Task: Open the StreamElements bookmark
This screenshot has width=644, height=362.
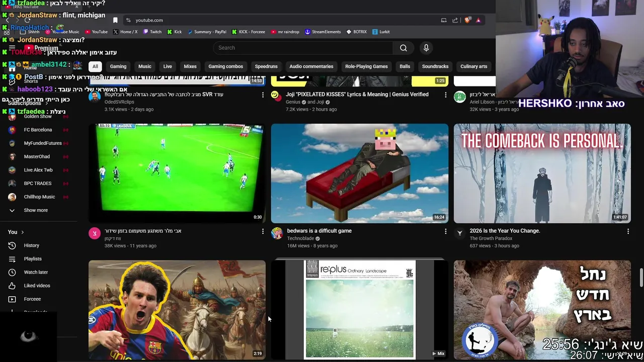Action: (323, 32)
